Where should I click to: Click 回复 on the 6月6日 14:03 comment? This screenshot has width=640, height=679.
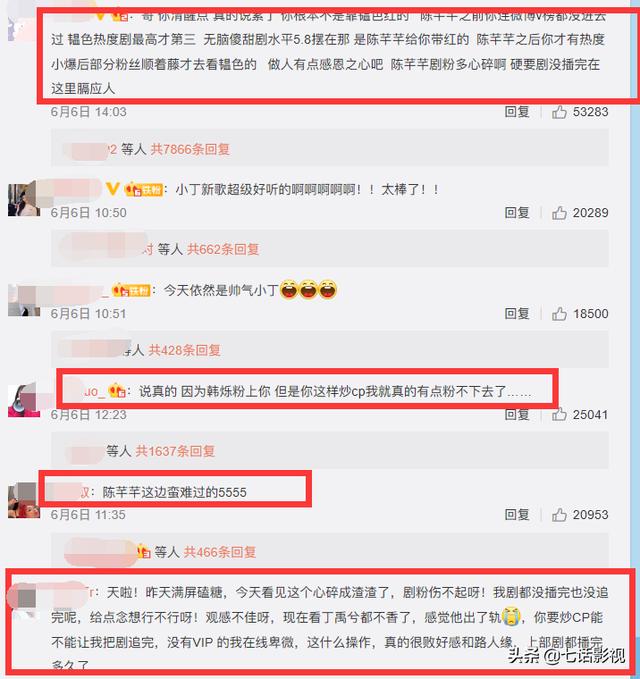pos(517,112)
